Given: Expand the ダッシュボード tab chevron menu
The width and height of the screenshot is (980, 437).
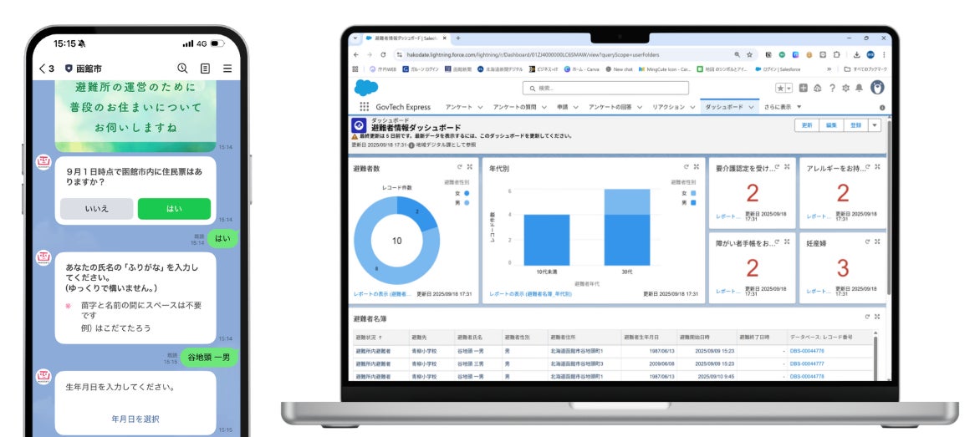Looking at the screenshot, I should 751,108.
